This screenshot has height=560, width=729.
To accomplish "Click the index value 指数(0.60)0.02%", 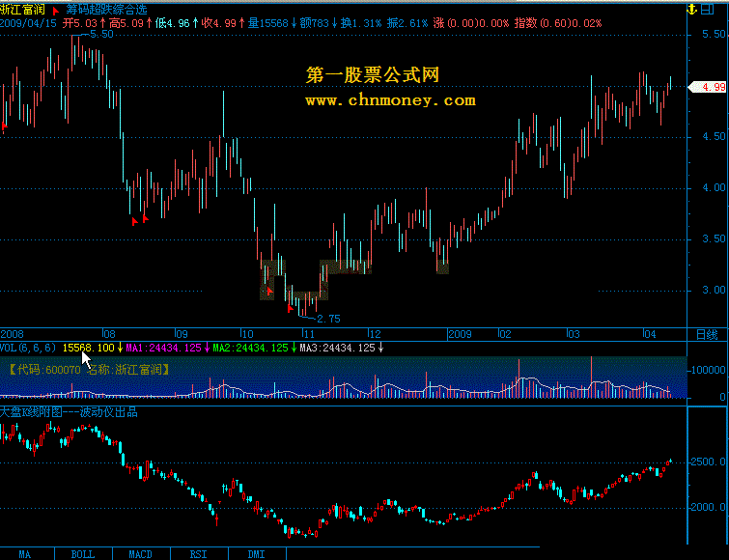I will click(x=558, y=23).
